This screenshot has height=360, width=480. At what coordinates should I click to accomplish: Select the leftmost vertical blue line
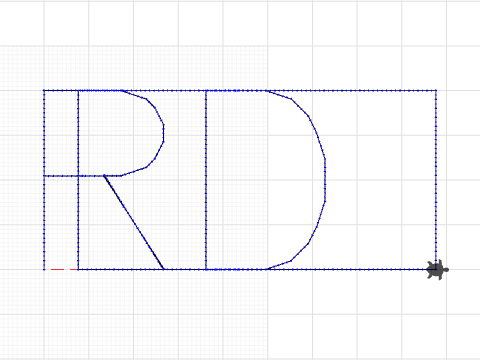coord(44,180)
